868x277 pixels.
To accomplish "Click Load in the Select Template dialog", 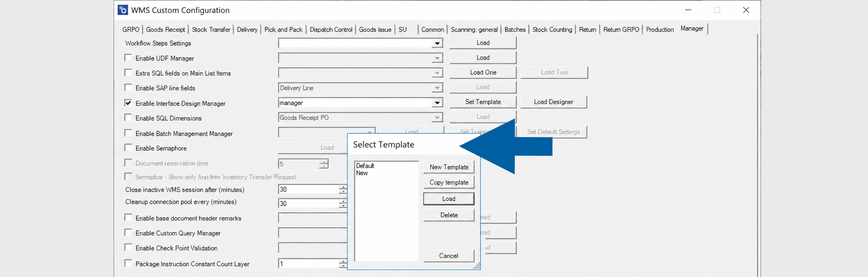I will [x=449, y=199].
